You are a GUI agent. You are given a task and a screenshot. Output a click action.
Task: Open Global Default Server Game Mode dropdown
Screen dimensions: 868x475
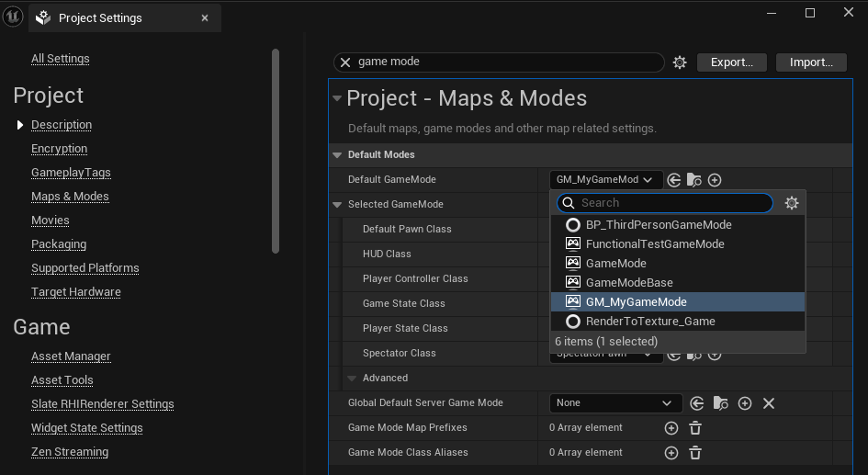point(615,403)
